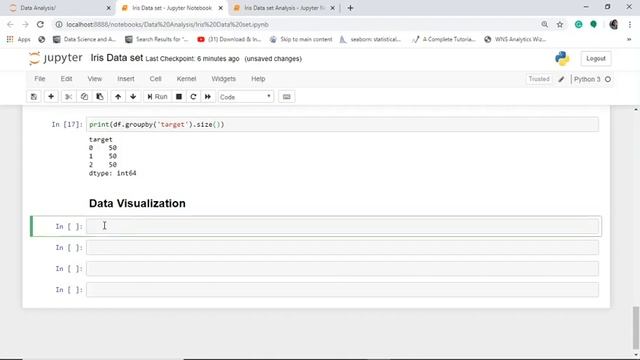This screenshot has width=640, height=360.
Task: Click the Jupyter logo
Action: pyautogui.click(x=56, y=58)
